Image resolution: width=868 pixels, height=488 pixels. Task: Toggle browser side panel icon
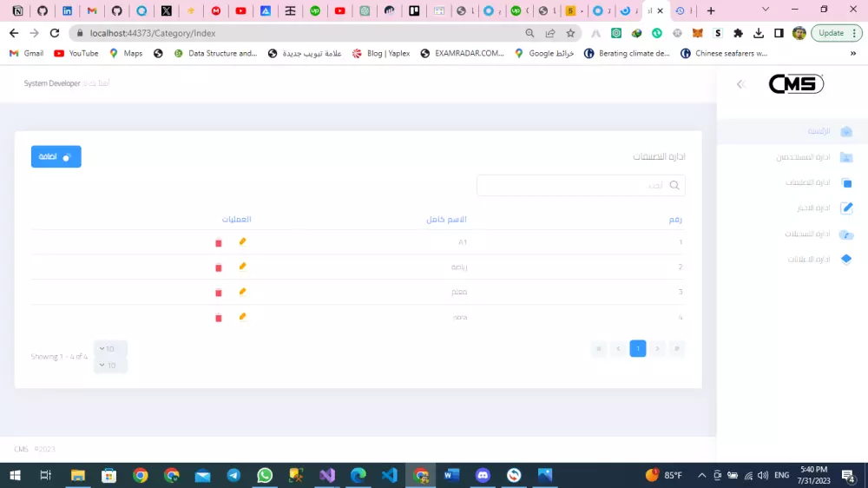(x=779, y=33)
